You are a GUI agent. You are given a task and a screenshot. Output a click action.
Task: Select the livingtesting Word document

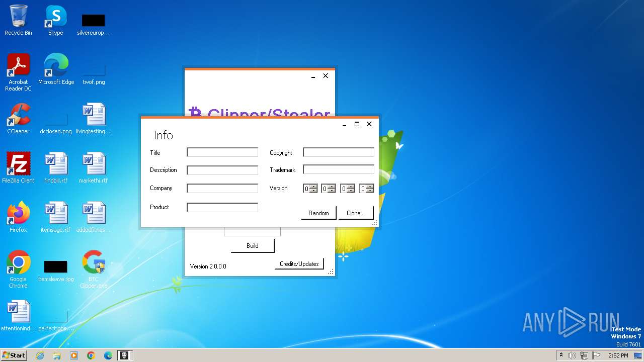click(x=94, y=119)
